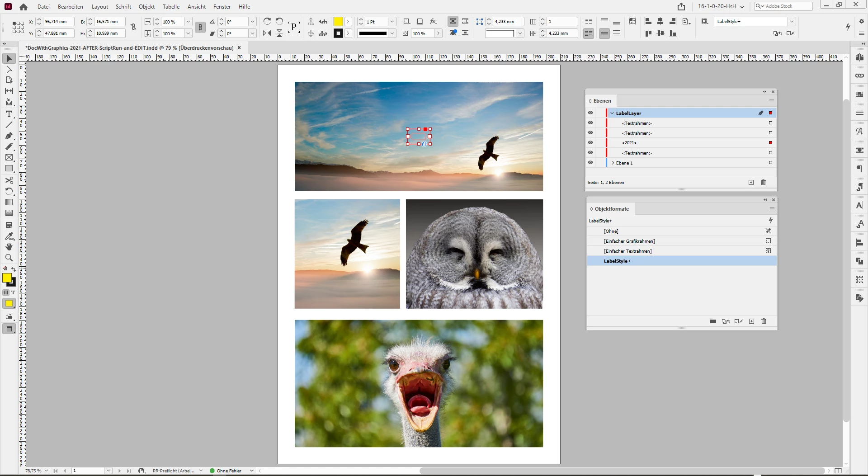Image resolution: width=868 pixels, height=476 pixels.
Task: Select the Type tool in the toolbox
Action: [x=9, y=114]
